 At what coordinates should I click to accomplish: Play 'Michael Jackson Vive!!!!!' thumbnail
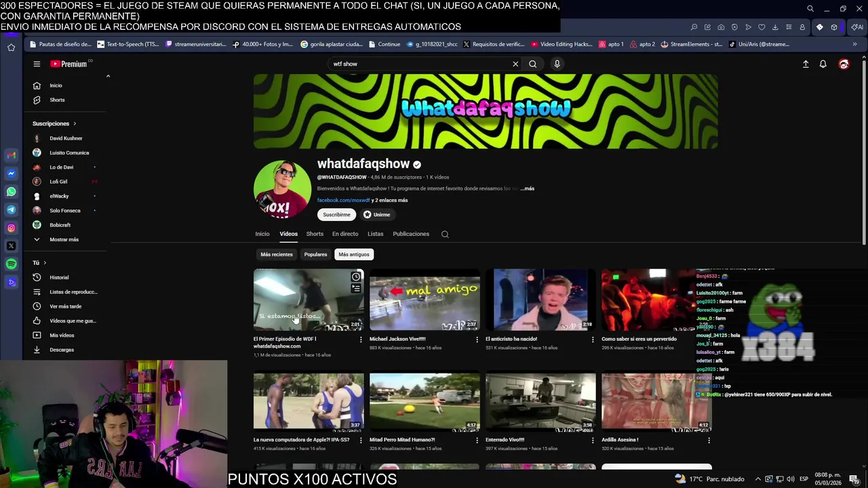(425, 300)
